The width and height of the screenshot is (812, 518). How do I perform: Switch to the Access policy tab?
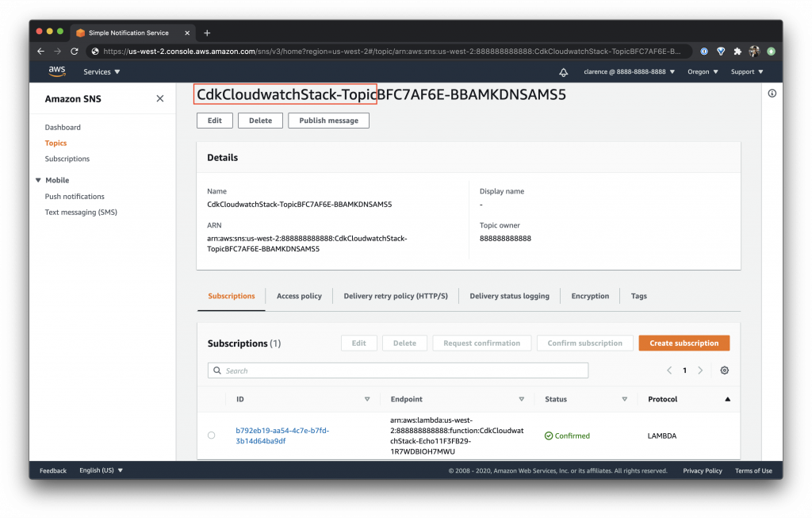[x=299, y=297]
